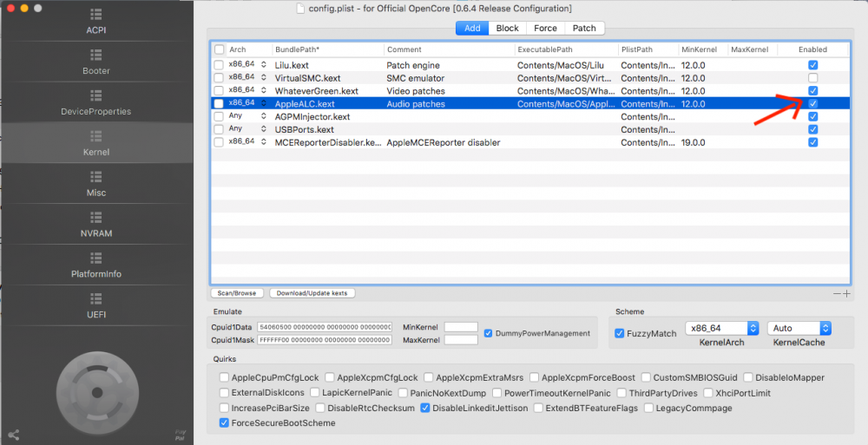Toggle WhateverGreen.kext Enabled checkbox

click(x=812, y=91)
